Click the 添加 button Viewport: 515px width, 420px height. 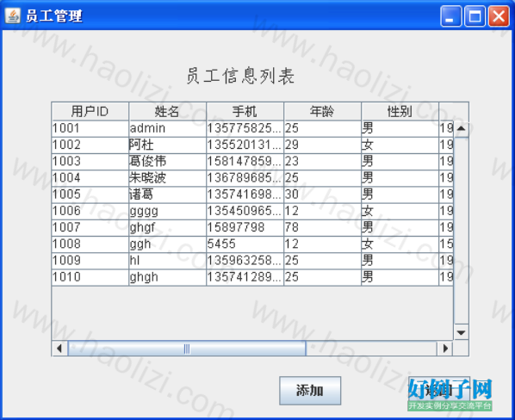[310, 391]
